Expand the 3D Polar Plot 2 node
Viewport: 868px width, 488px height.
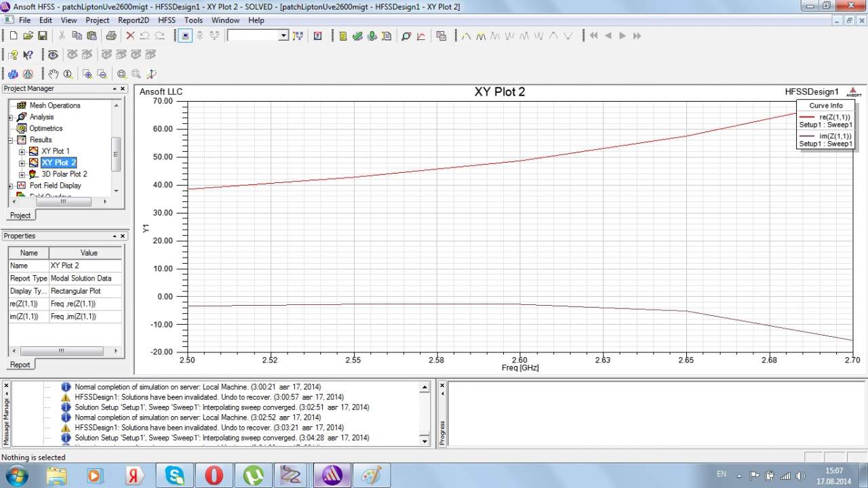point(22,174)
